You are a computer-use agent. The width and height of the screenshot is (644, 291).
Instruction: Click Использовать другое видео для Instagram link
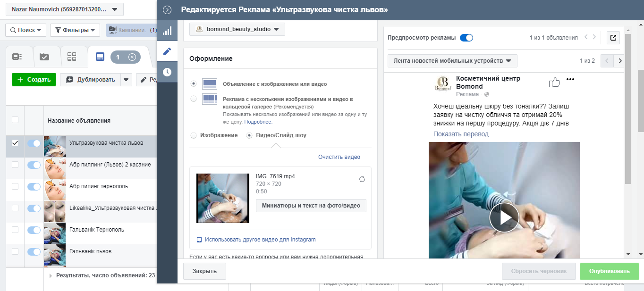pos(260,240)
